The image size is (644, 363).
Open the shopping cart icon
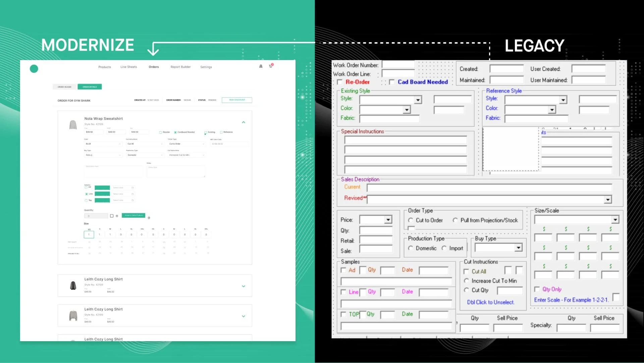[271, 66]
